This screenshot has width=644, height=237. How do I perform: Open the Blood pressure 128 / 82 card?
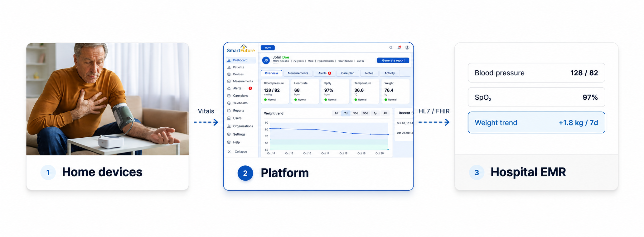click(x=275, y=91)
